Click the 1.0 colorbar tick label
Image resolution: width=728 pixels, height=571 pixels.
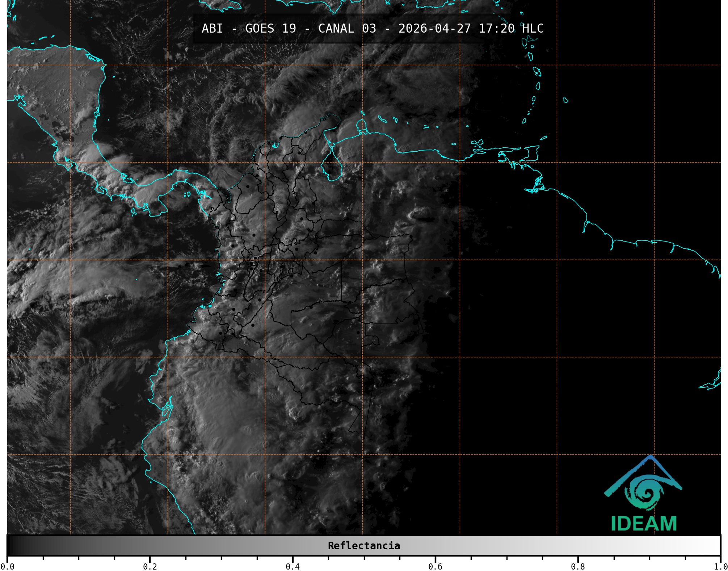coord(720,566)
